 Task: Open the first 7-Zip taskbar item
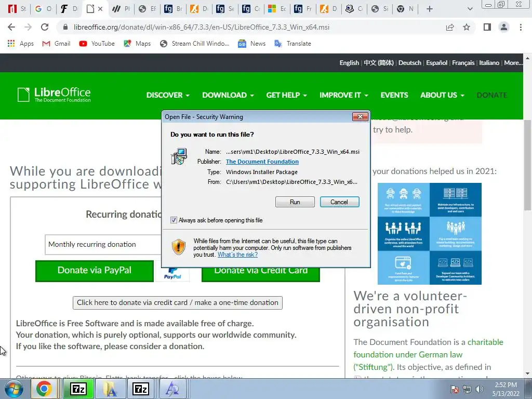tap(78, 389)
